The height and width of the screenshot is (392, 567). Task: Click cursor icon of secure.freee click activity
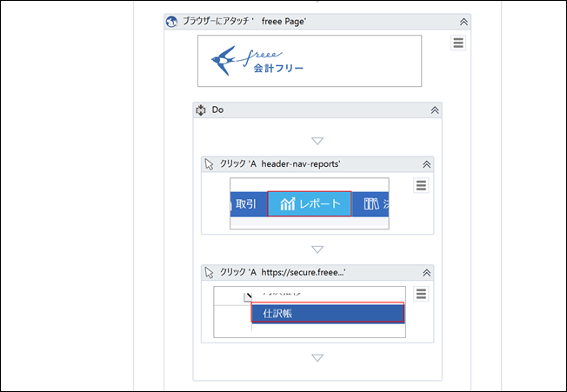point(209,272)
